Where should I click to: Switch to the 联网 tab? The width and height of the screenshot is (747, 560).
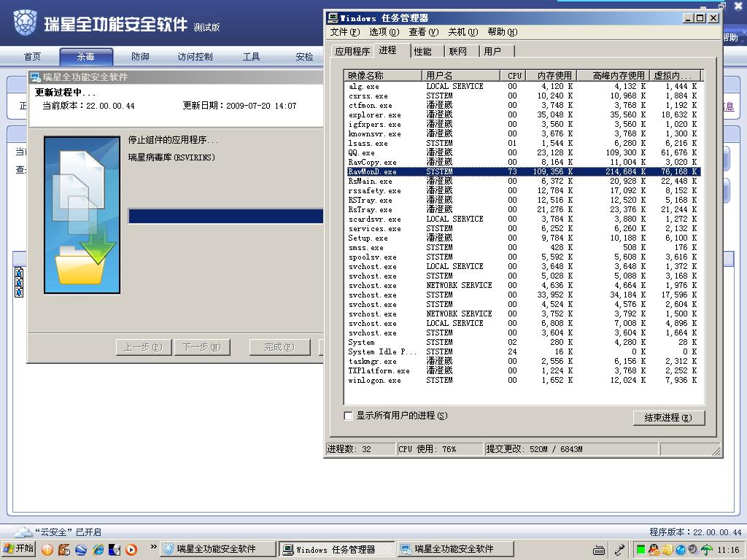click(x=458, y=52)
